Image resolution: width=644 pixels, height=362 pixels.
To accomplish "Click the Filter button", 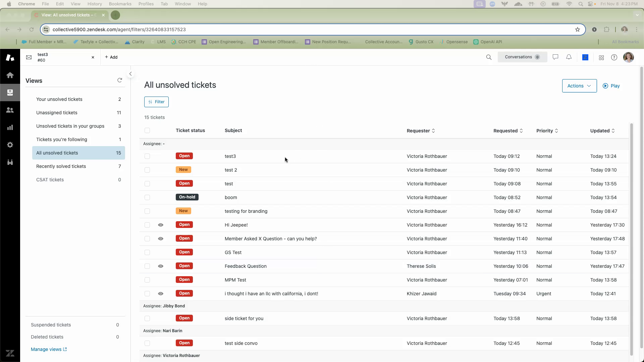I will point(156,102).
